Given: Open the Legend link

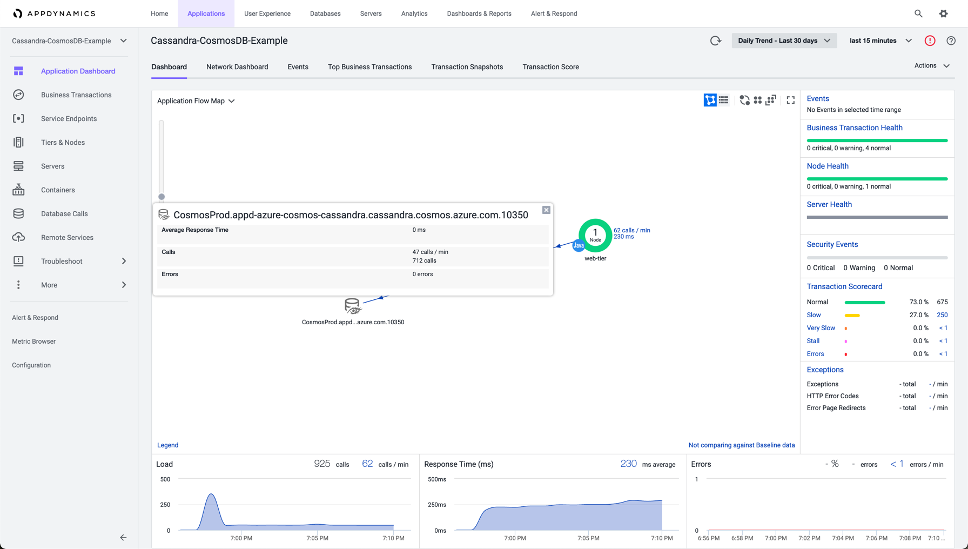Looking at the screenshot, I should (168, 445).
